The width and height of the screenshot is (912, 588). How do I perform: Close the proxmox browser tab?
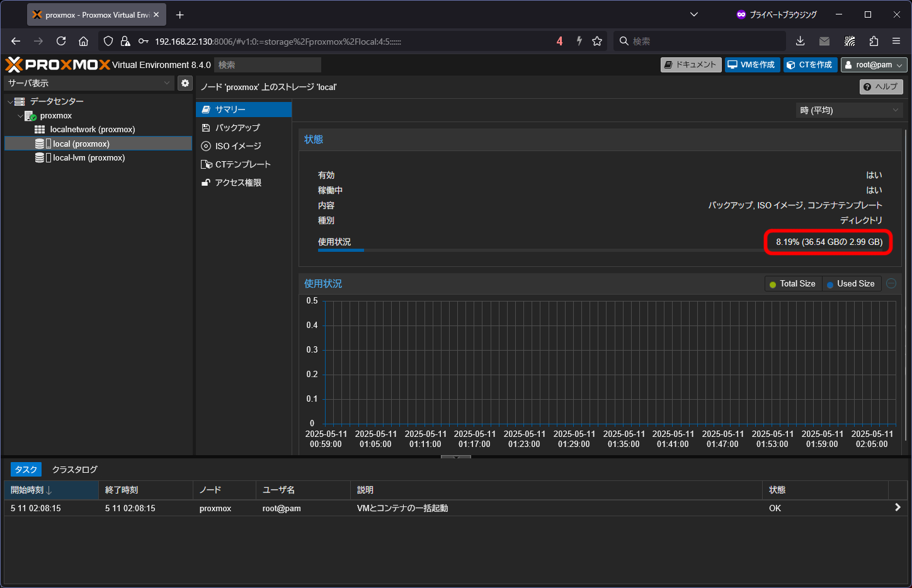pyautogui.click(x=156, y=14)
